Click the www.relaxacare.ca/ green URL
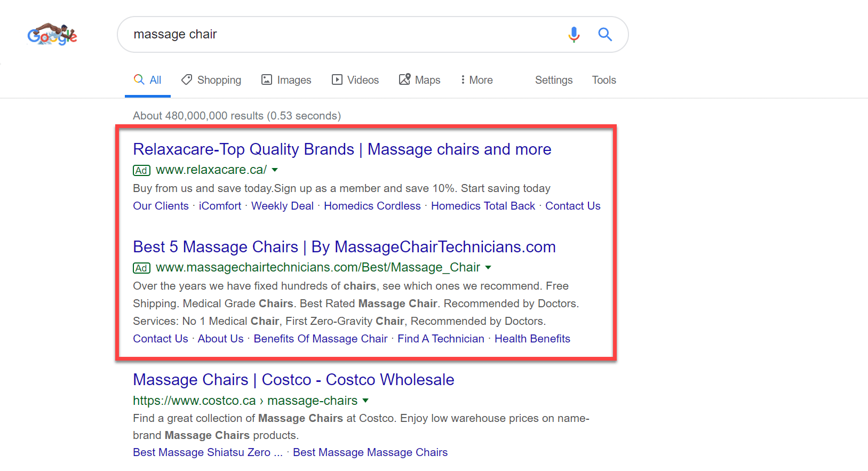 [x=211, y=170]
